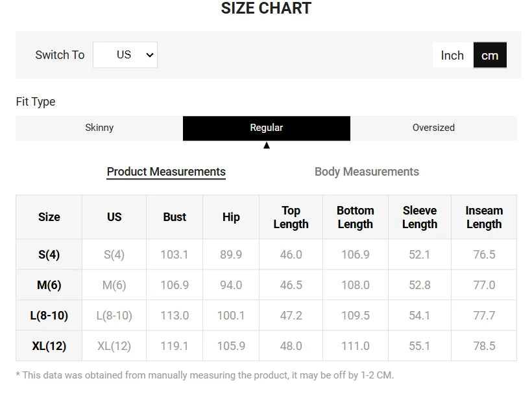Click the Hip column header
The width and height of the screenshot is (532, 396).
coord(231,217)
